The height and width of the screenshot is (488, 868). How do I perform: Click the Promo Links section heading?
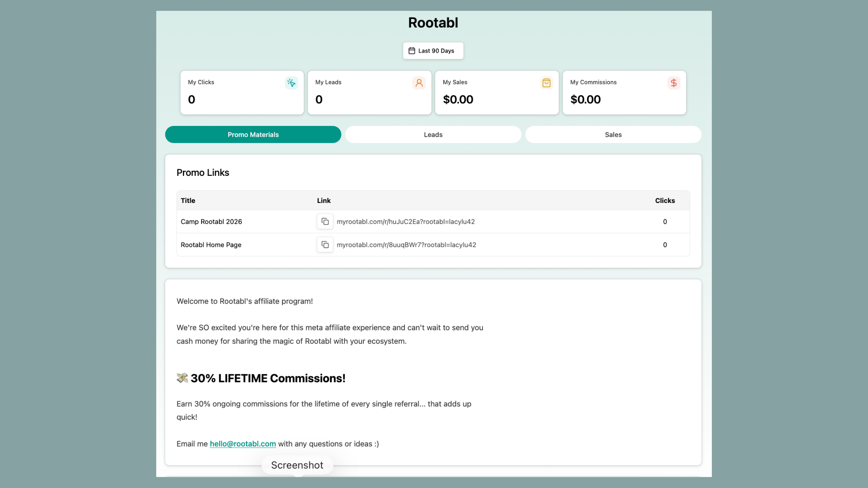click(x=203, y=172)
